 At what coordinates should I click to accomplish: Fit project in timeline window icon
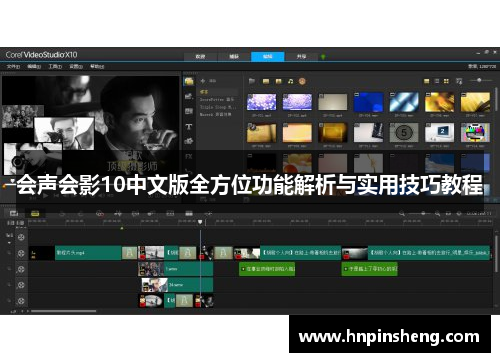coord(448,213)
